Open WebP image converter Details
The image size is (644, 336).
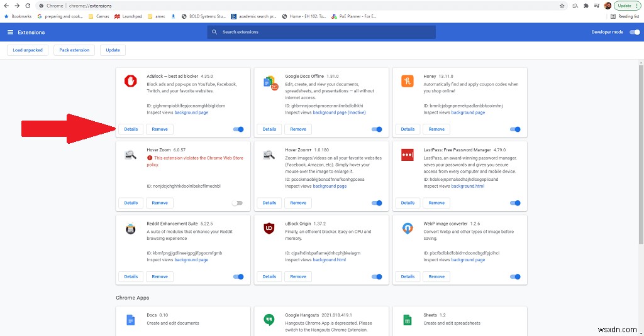tap(408, 276)
